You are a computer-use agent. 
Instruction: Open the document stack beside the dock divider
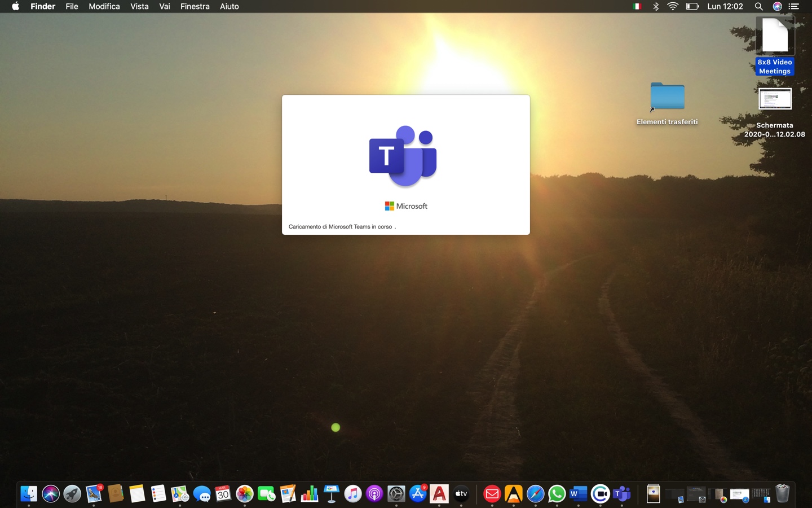(653, 494)
